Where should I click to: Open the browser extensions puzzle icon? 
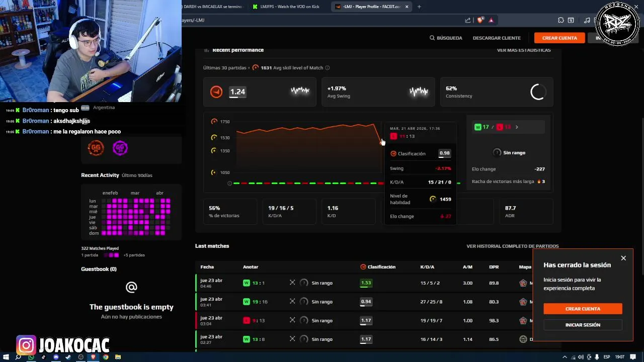pos(560,20)
